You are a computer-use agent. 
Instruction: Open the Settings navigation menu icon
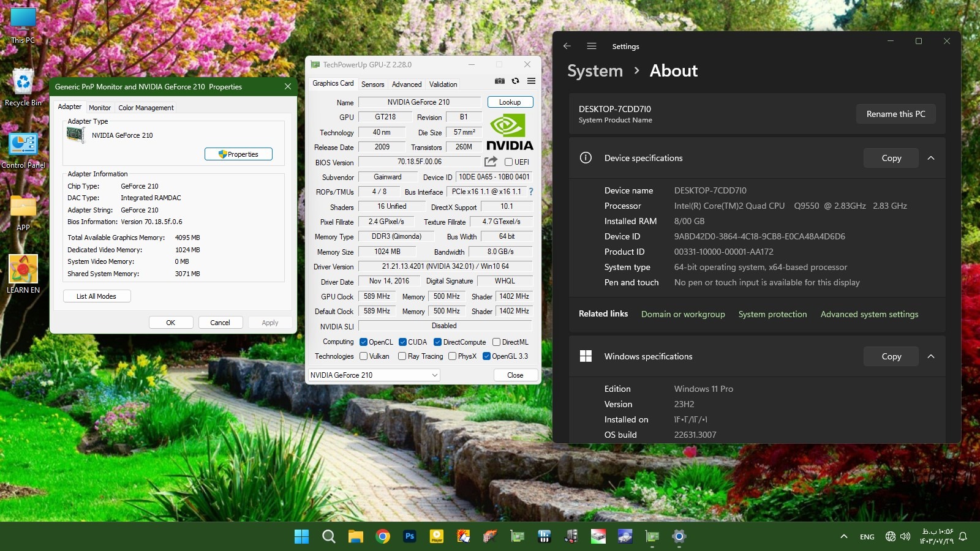pyautogui.click(x=592, y=46)
